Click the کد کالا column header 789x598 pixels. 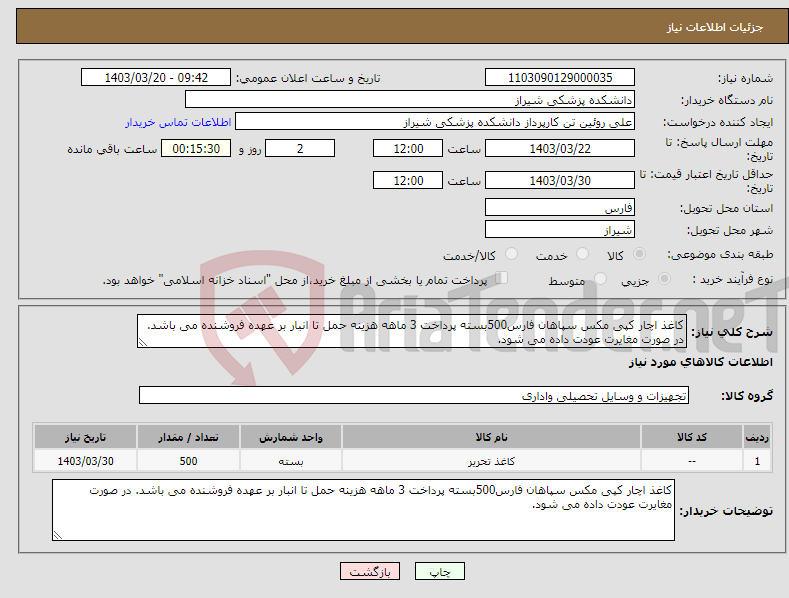point(692,437)
